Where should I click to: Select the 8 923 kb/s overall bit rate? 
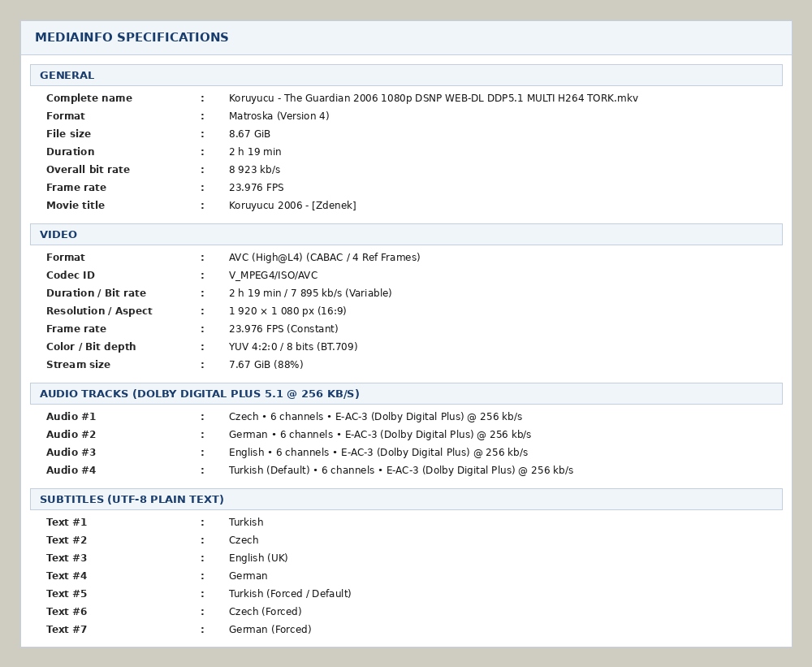tap(254, 170)
